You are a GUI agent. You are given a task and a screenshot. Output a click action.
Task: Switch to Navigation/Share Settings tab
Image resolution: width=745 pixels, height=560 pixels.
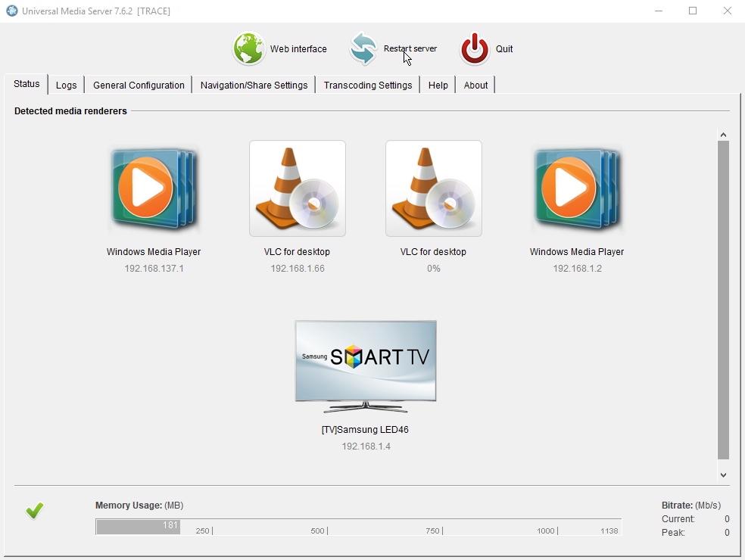coord(254,85)
